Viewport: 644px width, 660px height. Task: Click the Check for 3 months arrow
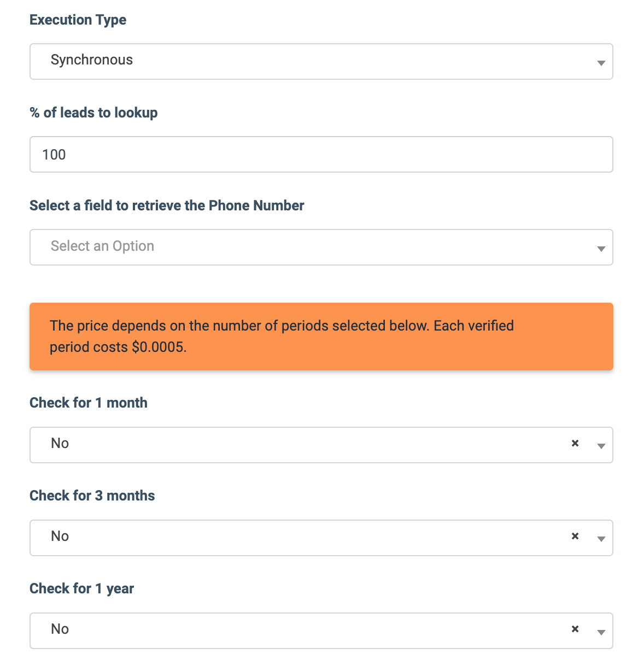coord(601,539)
